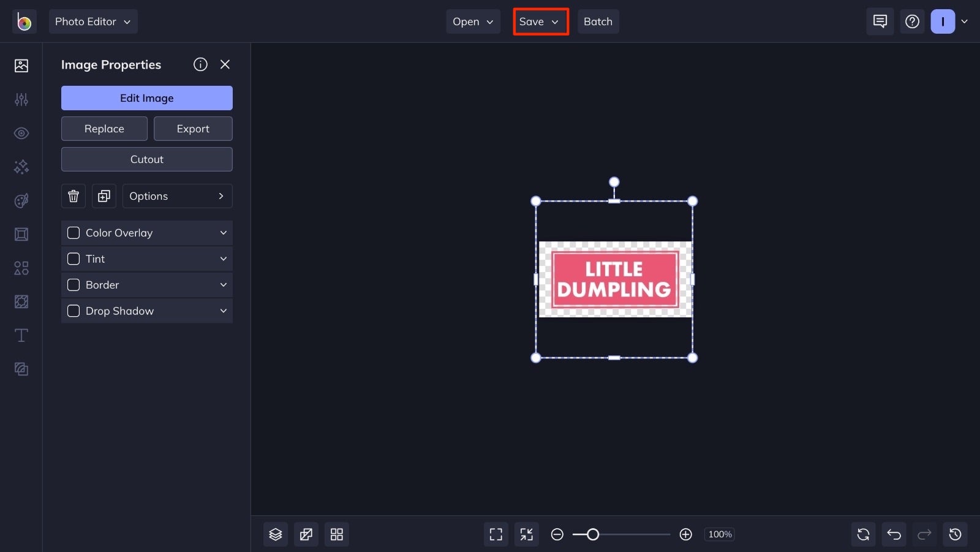Select the Adjust sliders tool in sidebar

pyautogui.click(x=21, y=99)
